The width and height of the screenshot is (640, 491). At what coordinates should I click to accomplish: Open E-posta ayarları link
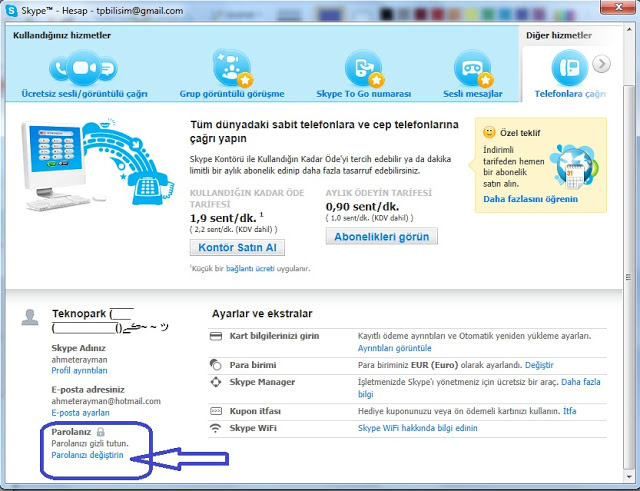coord(80,413)
